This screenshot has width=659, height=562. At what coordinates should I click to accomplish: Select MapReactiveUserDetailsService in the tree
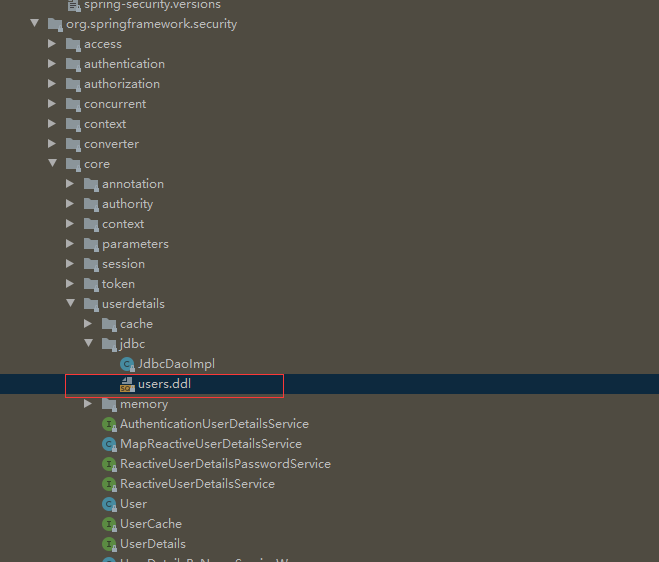211,443
